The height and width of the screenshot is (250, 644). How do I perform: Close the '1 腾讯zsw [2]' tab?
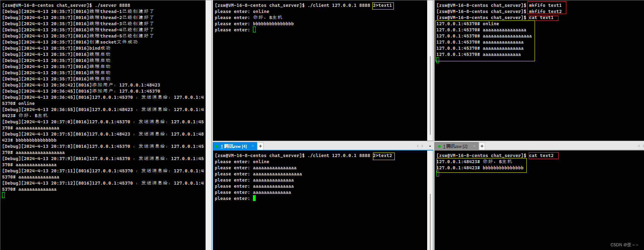coord(474,146)
